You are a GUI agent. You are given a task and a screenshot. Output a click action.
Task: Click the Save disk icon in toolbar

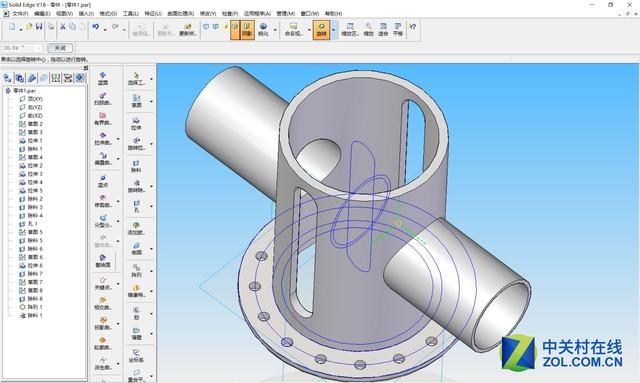(39, 27)
